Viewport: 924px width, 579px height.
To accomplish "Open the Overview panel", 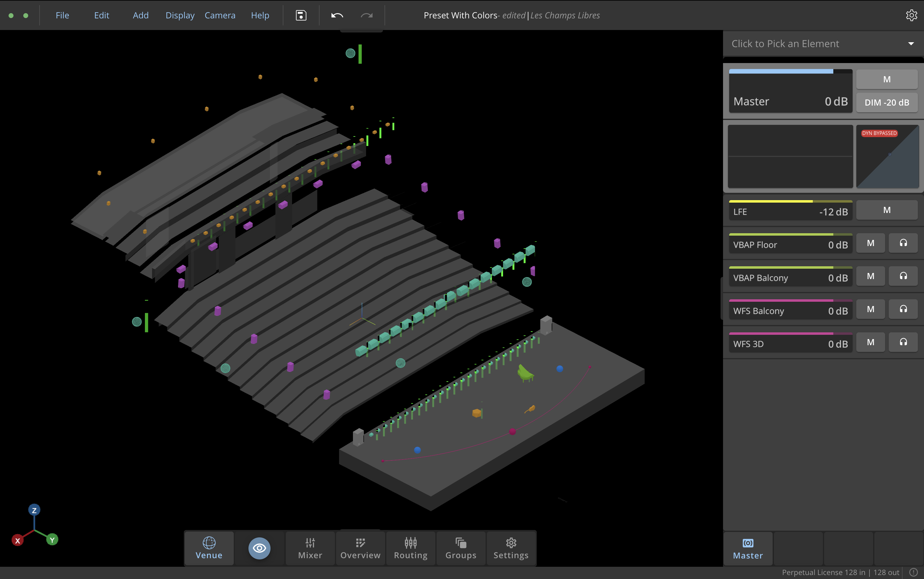I will coord(360,548).
